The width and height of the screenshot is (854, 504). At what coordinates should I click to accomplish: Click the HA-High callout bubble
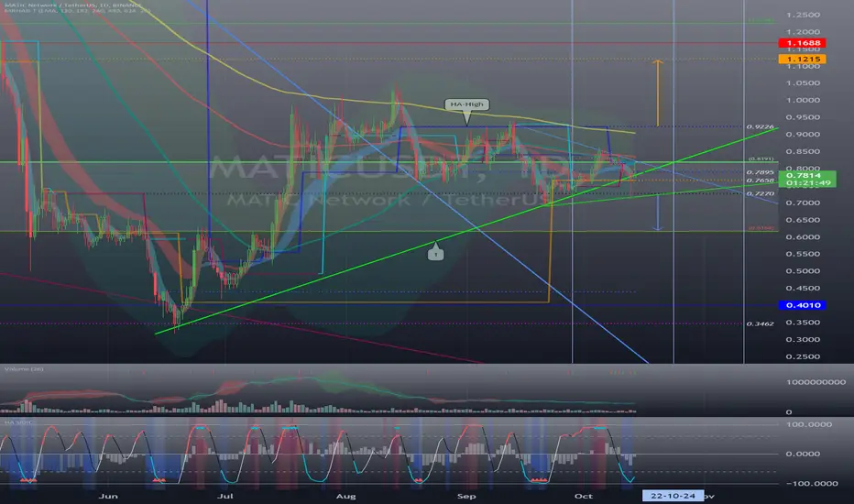[x=466, y=104]
